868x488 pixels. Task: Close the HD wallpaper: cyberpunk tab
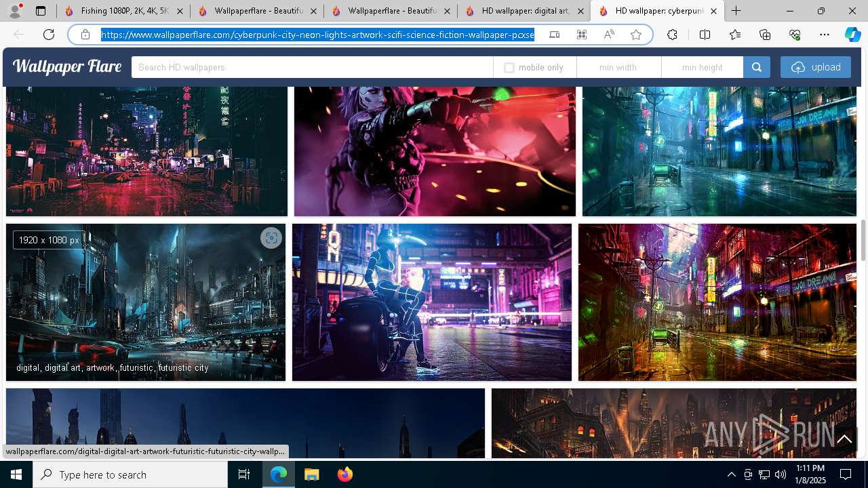click(713, 11)
